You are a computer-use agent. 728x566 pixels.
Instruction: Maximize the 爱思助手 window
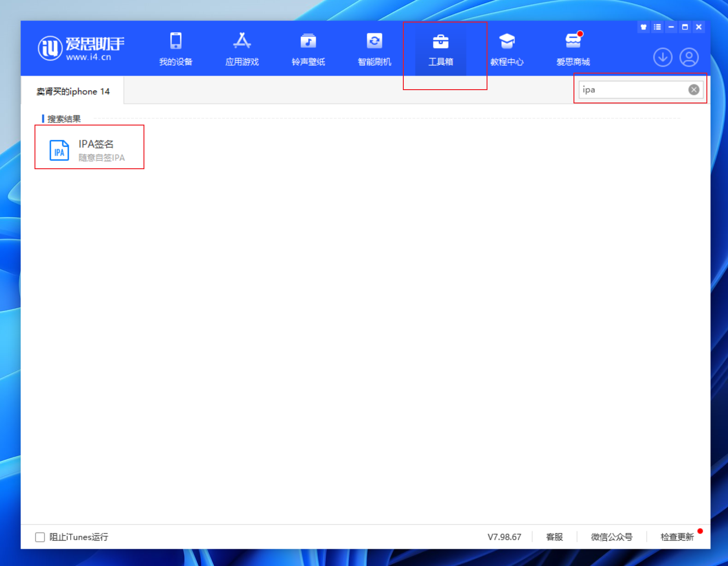(x=685, y=27)
